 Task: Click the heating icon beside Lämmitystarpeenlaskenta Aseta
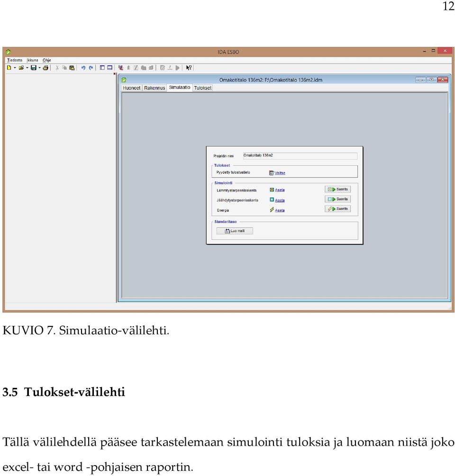272,190
